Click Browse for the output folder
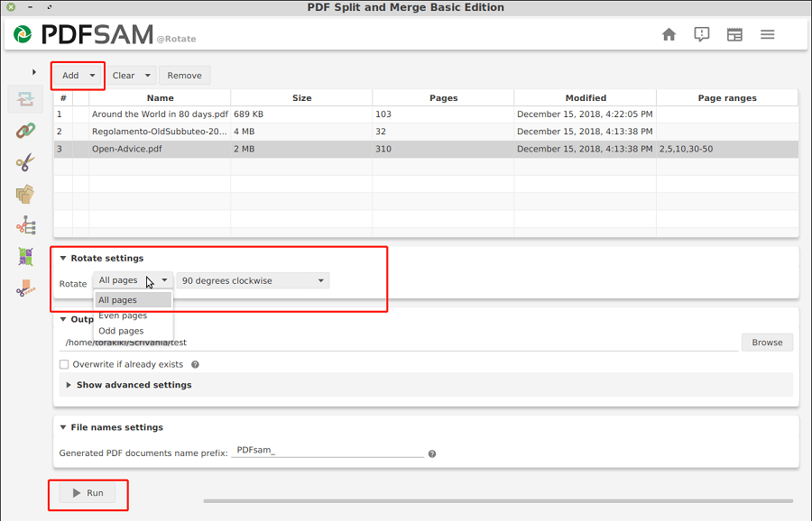The image size is (812, 521). [767, 343]
